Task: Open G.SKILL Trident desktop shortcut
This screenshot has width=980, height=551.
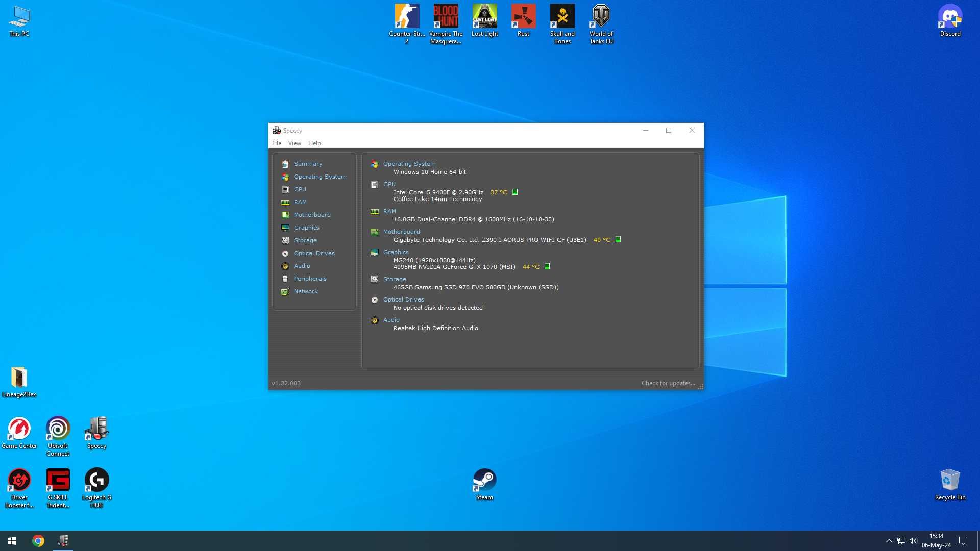Action: coord(58,488)
